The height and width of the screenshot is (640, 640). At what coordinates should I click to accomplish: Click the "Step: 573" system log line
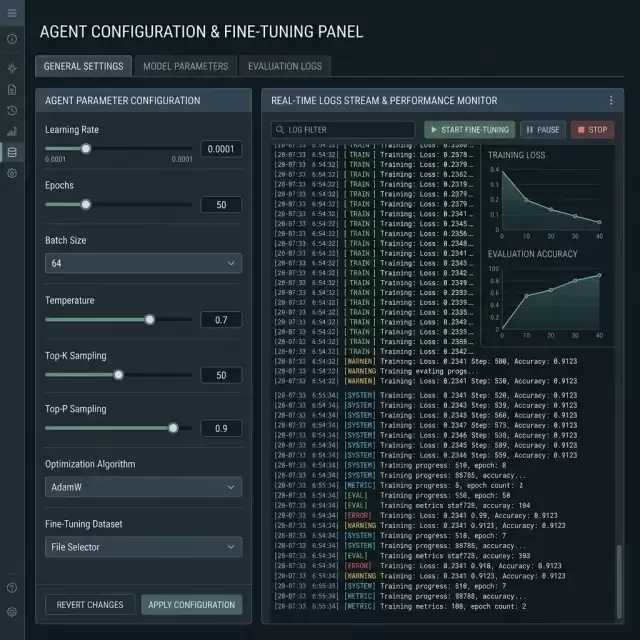tap(425, 425)
